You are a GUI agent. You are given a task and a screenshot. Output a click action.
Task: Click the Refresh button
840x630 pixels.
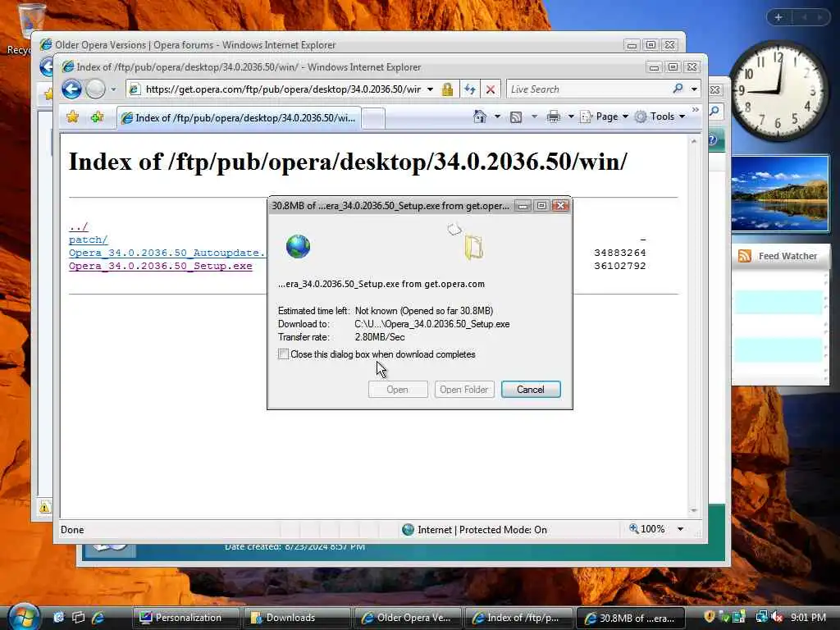coord(470,89)
